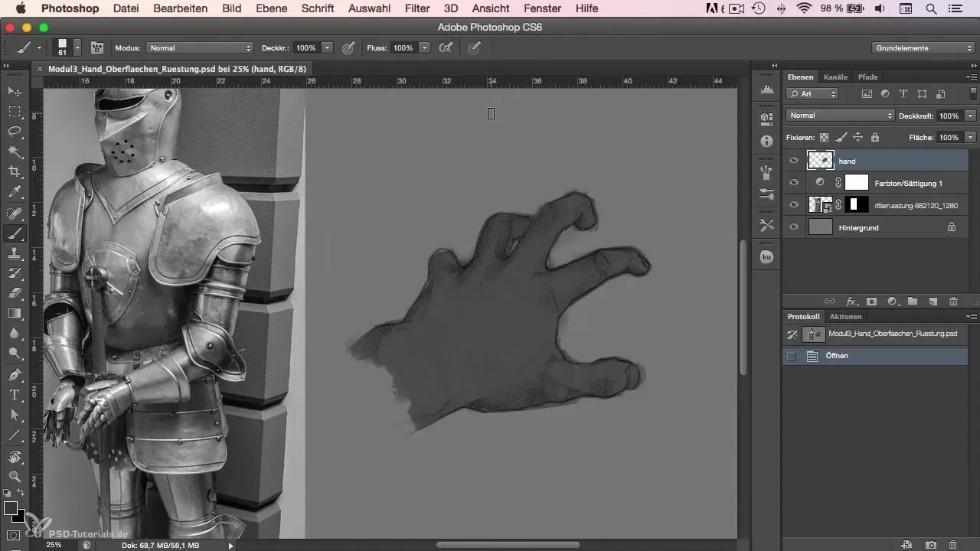Toggle lock transparent pixels
Viewport: 980px width, 551px height.
coord(824,137)
